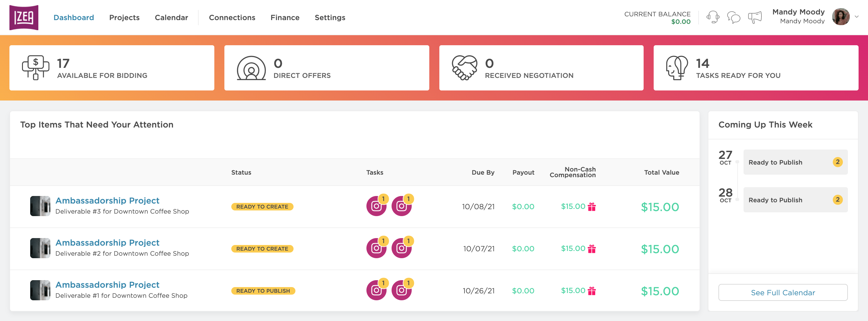Open the 0 Direct Offers card

point(327,68)
